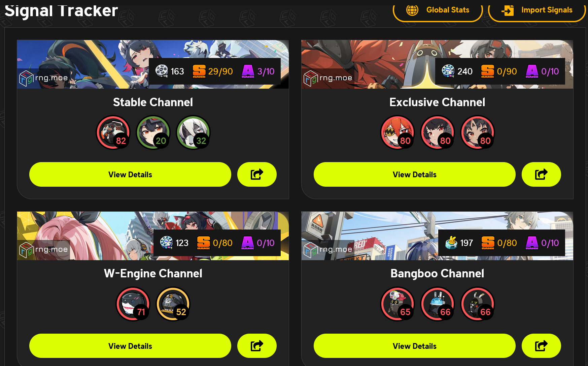Select Bangboo avatar with pity 65
Screen dimensions: 588x366
[x=397, y=304]
